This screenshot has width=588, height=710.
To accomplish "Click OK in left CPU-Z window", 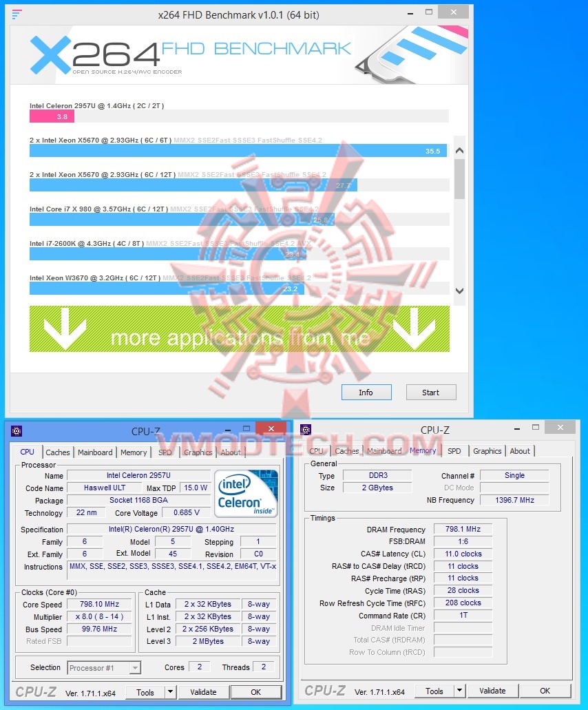I will [x=255, y=692].
